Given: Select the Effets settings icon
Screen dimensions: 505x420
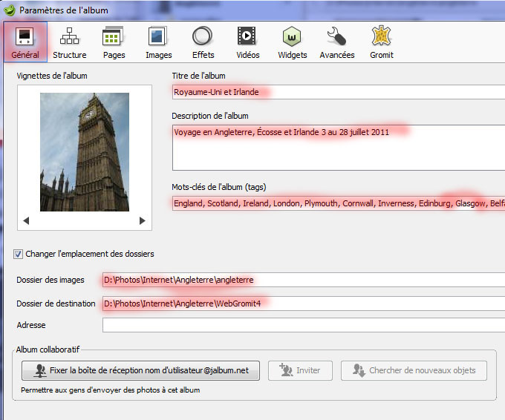Looking at the screenshot, I should pos(203,42).
